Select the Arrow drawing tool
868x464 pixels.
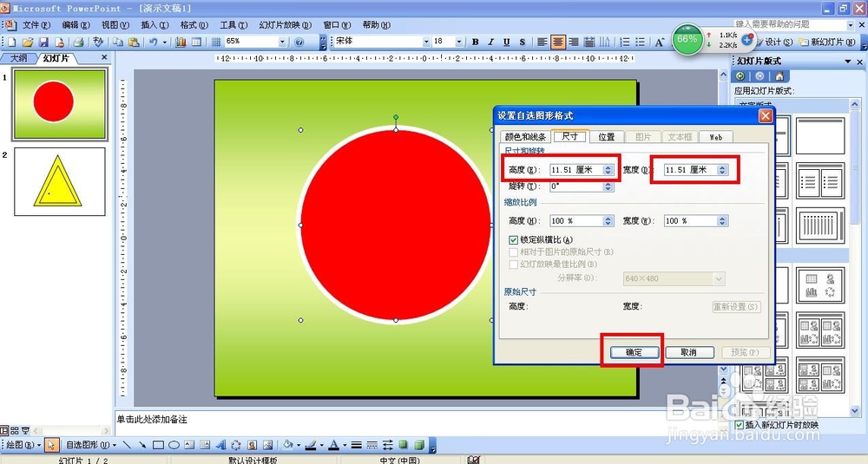(x=142, y=445)
